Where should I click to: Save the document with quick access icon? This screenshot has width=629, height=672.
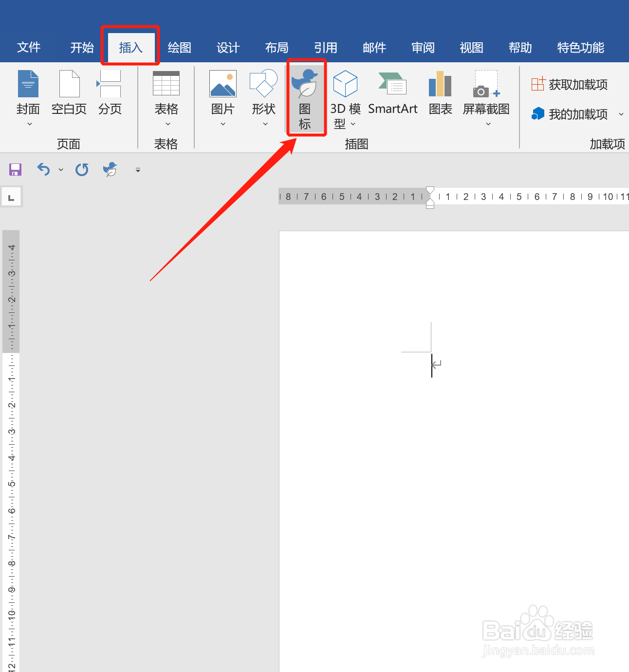coord(16,170)
